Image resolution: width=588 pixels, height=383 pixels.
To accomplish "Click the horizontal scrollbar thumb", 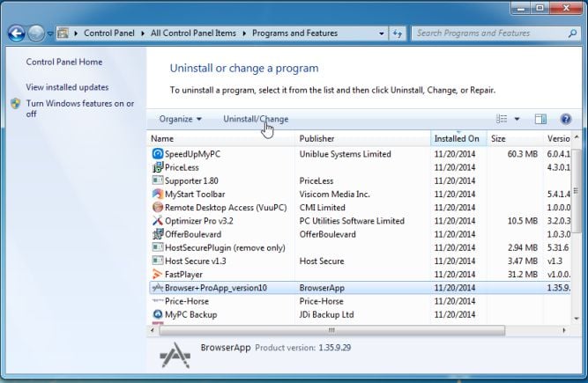I will (x=331, y=330).
